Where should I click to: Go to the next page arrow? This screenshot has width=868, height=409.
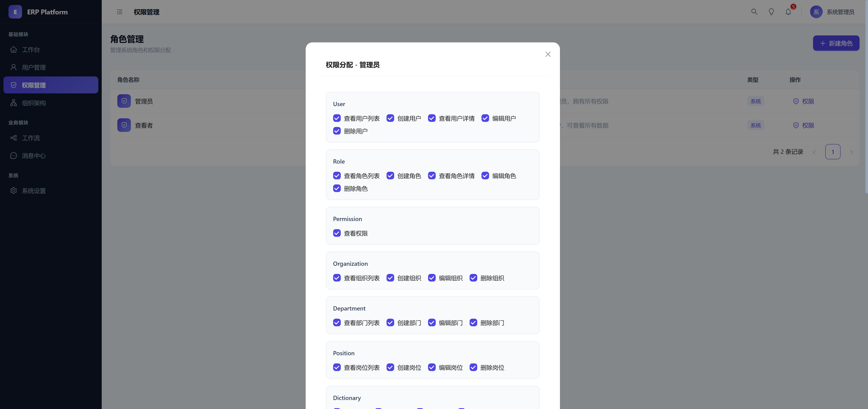852,152
